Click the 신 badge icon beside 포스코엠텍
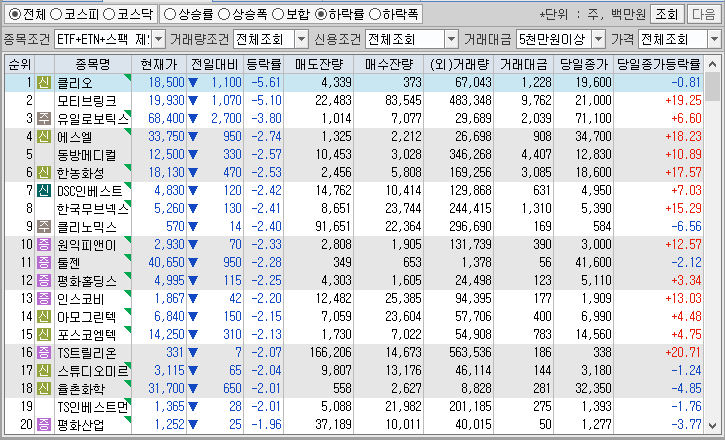This screenshot has width=725, height=440. click(44, 334)
